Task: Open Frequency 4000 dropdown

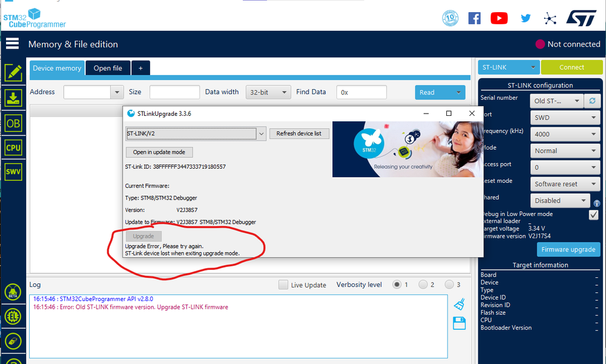Action: coord(565,134)
